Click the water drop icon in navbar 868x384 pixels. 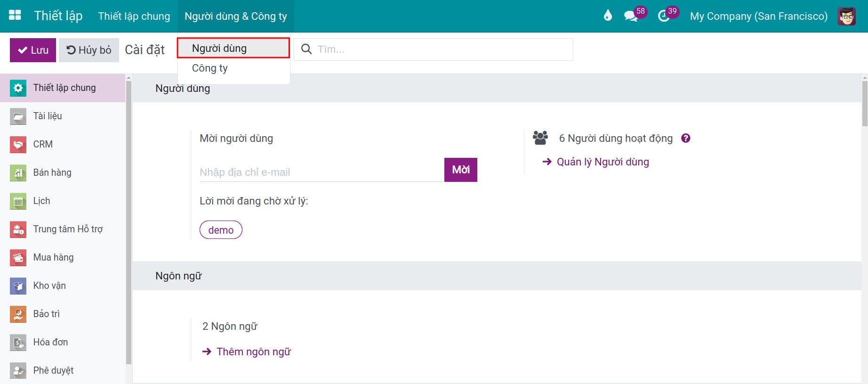pyautogui.click(x=608, y=16)
